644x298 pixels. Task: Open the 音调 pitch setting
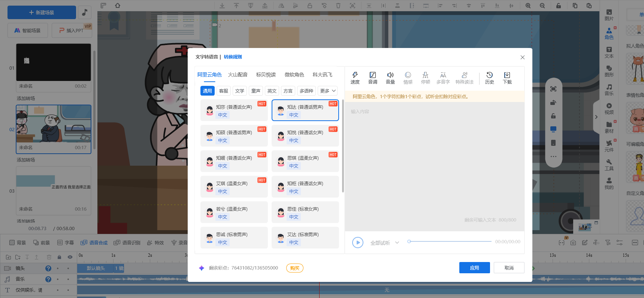372,78
